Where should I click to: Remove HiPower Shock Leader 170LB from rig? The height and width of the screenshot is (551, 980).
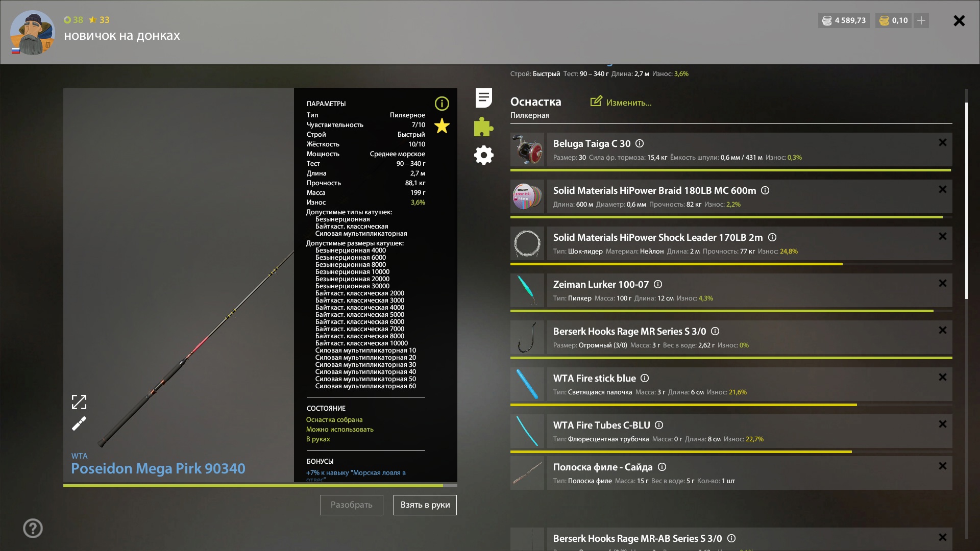pos(942,236)
